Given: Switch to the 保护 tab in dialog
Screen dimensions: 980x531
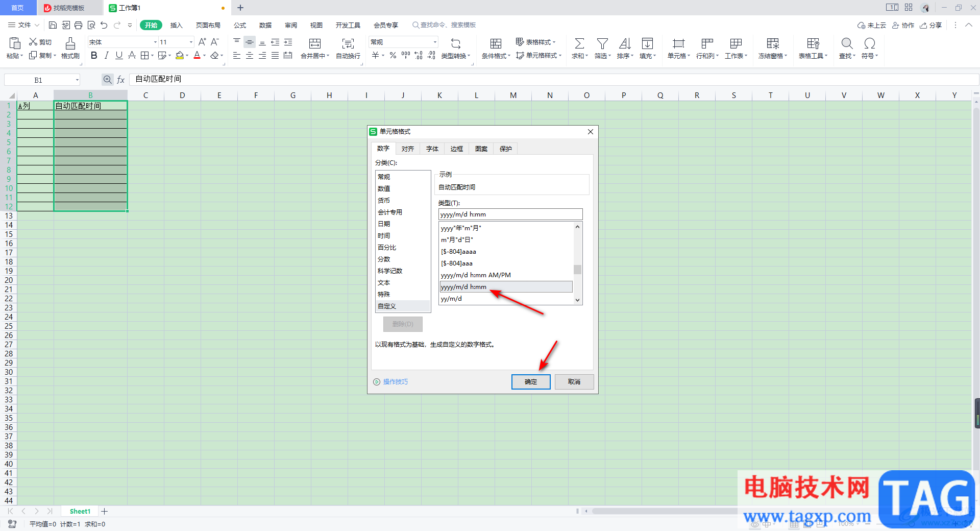Looking at the screenshot, I should [505, 149].
